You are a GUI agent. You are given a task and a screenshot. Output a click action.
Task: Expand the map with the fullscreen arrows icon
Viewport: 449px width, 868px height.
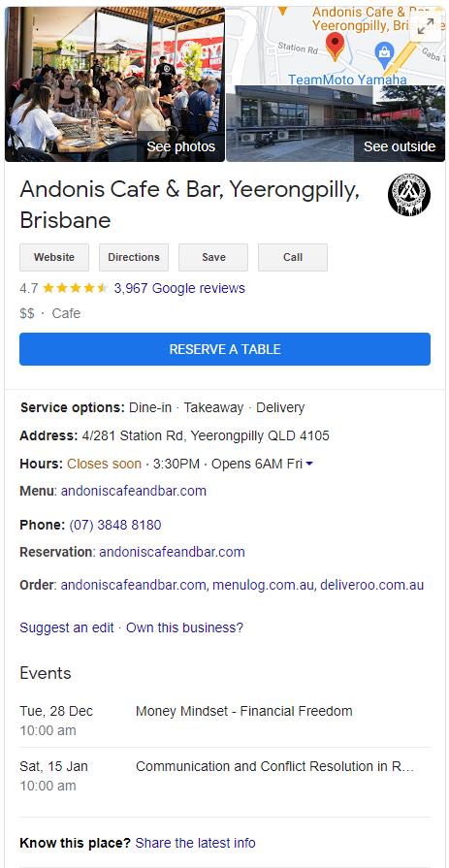click(x=426, y=26)
